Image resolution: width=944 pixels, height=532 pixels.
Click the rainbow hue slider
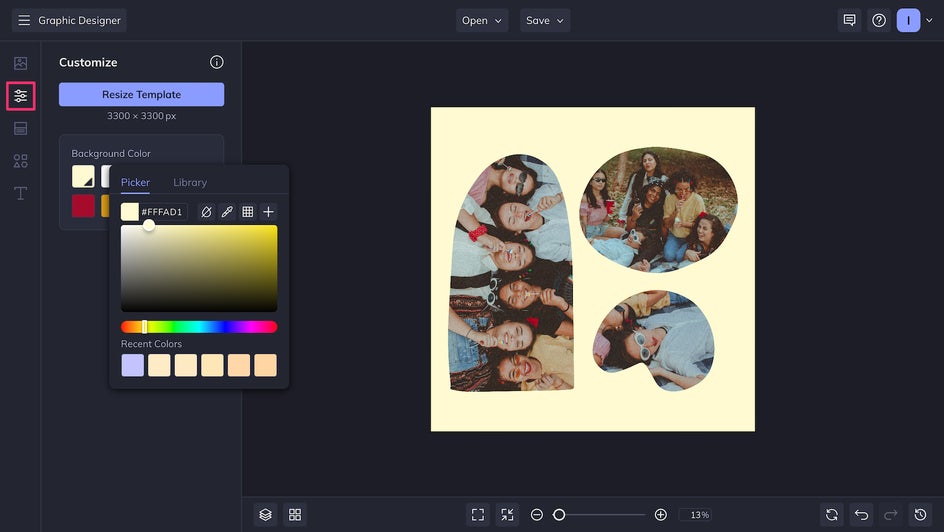point(199,327)
